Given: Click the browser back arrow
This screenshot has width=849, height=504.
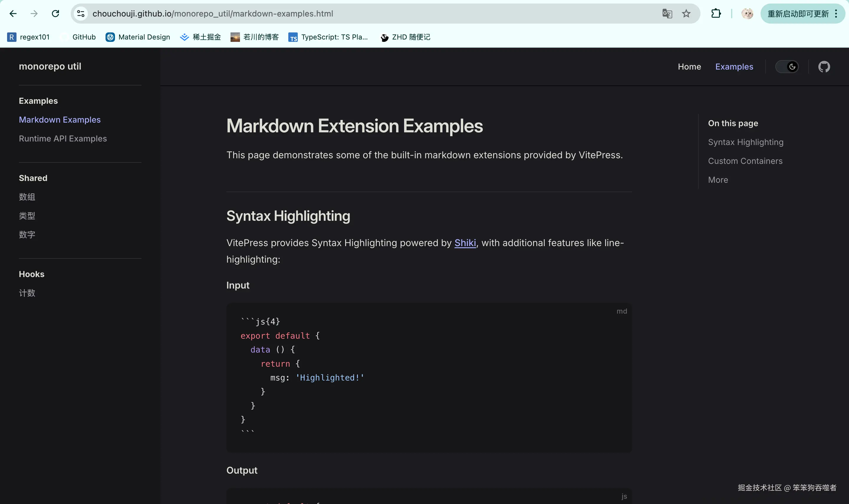Looking at the screenshot, I should (x=13, y=14).
